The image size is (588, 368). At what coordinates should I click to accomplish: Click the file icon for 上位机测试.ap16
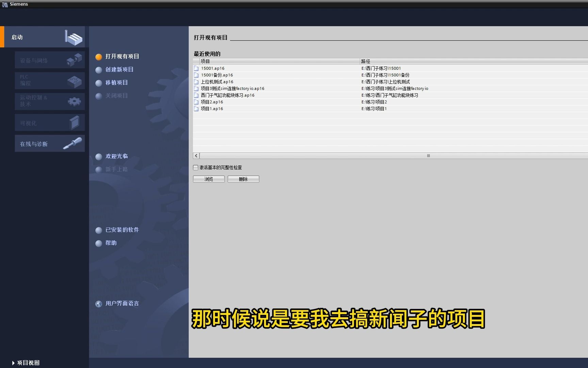point(196,82)
